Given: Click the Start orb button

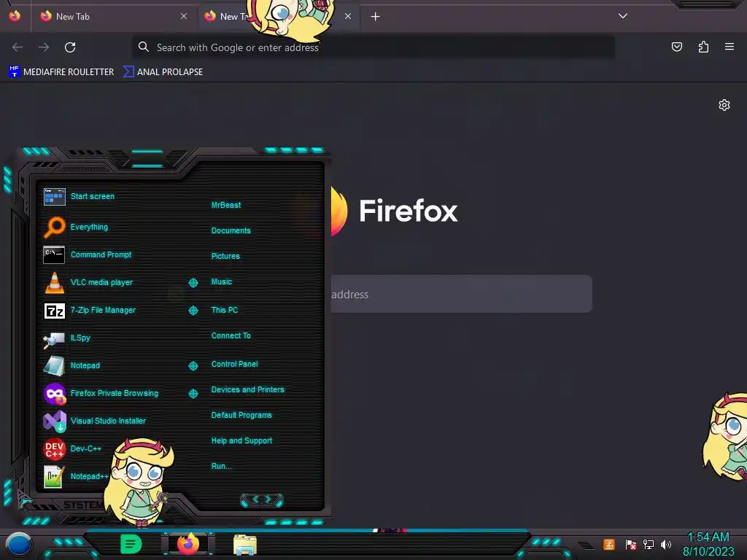Looking at the screenshot, I should pyautogui.click(x=19, y=544).
